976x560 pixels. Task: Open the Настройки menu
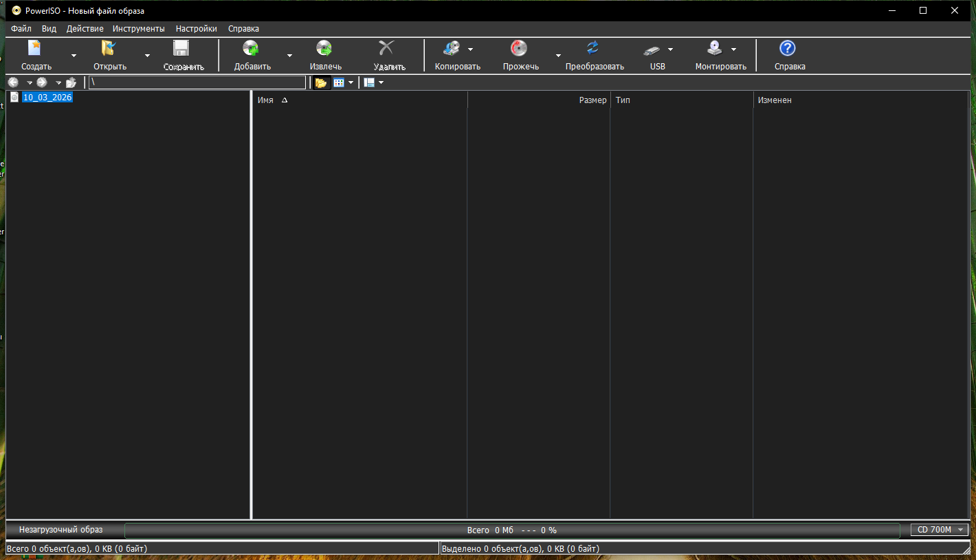pos(196,29)
